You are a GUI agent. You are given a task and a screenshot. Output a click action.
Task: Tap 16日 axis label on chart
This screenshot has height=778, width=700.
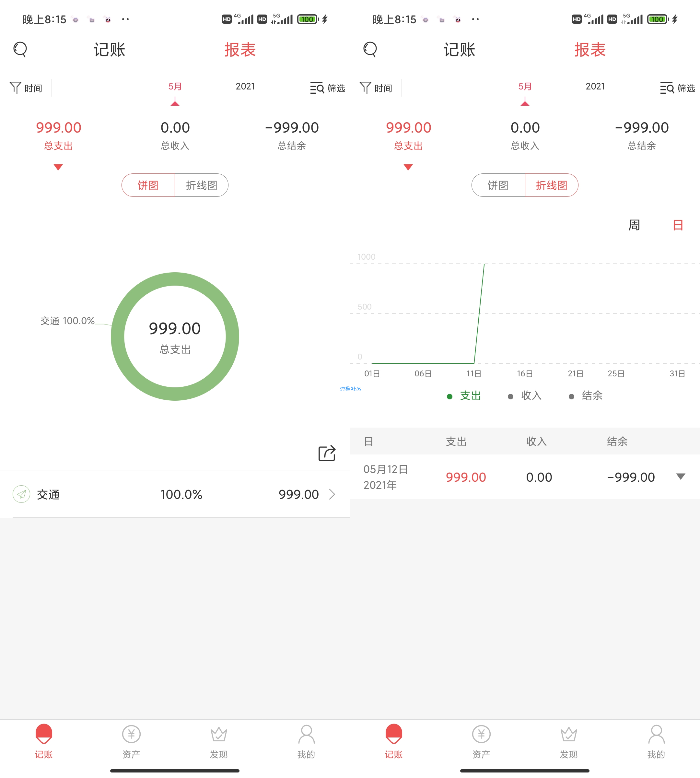tap(525, 373)
